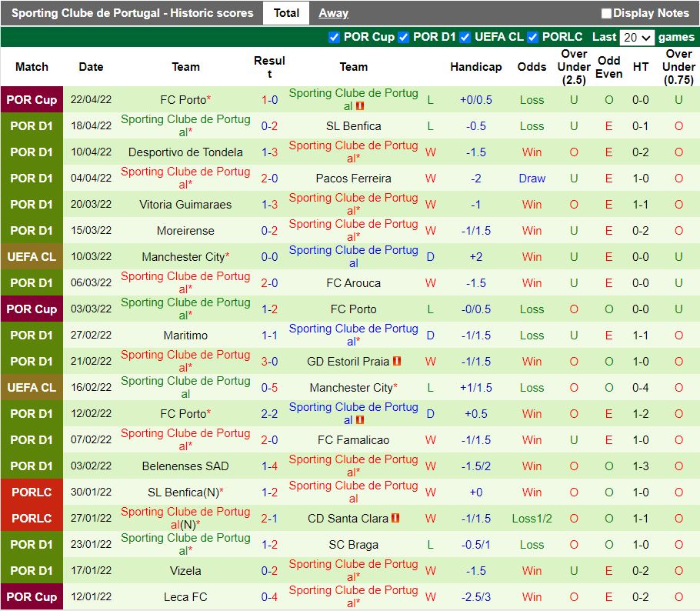Viewport: 700px width, 611px height.
Task: Open the Desportivo de Tondela team link
Action: click(185, 152)
